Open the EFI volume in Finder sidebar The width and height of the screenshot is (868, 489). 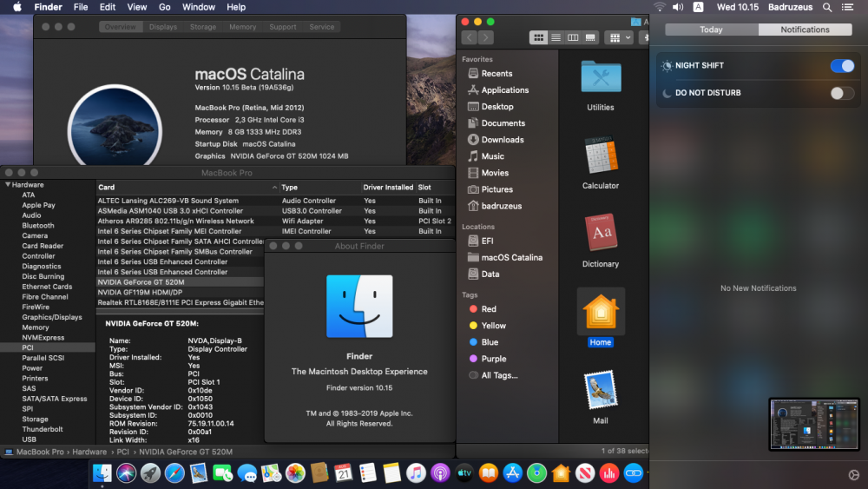pyautogui.click(x=487, y=241)
